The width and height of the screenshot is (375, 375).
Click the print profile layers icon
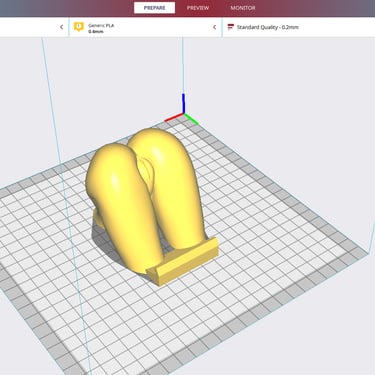pos(230,27)
